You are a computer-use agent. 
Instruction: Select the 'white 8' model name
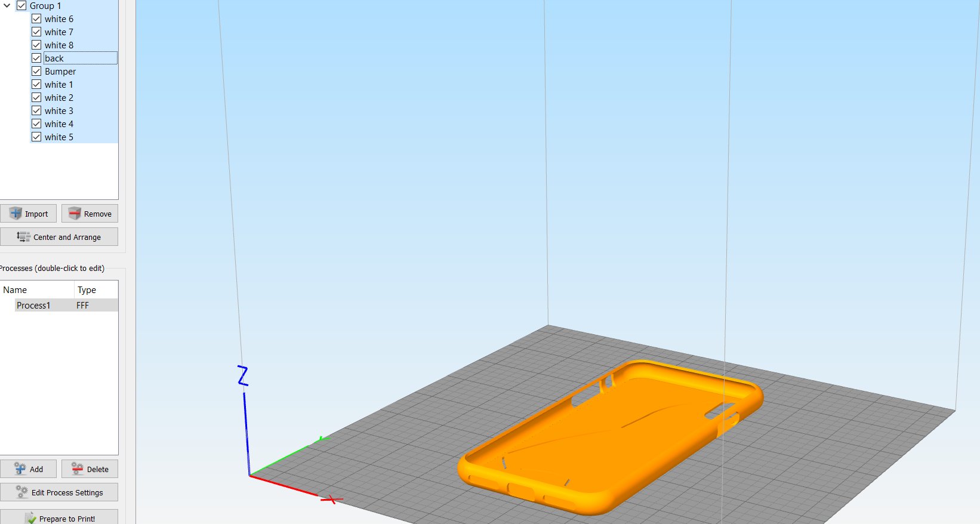(x=59, y=45)
